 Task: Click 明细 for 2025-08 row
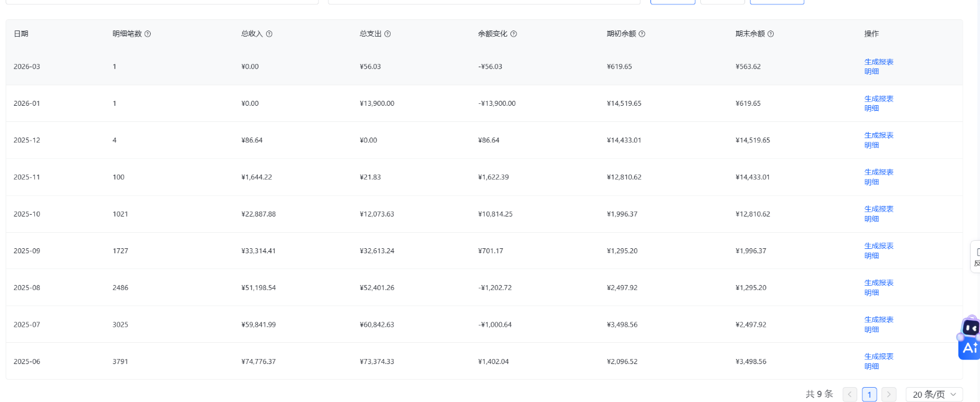pos(872,292)
